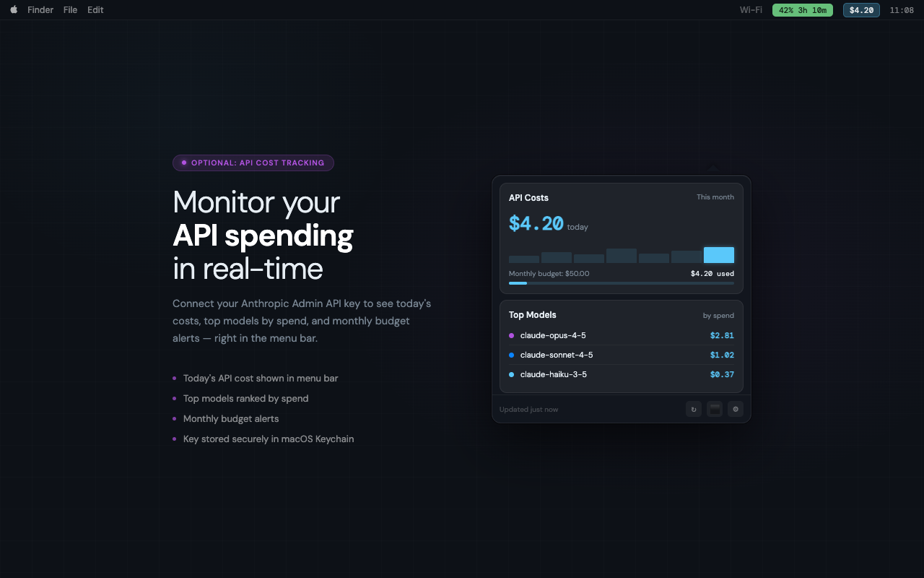924x578 pixels.
Task: Toggle the claude-opus-4-5 color dot
Action: pyautogui.click(x=513, y=335)
